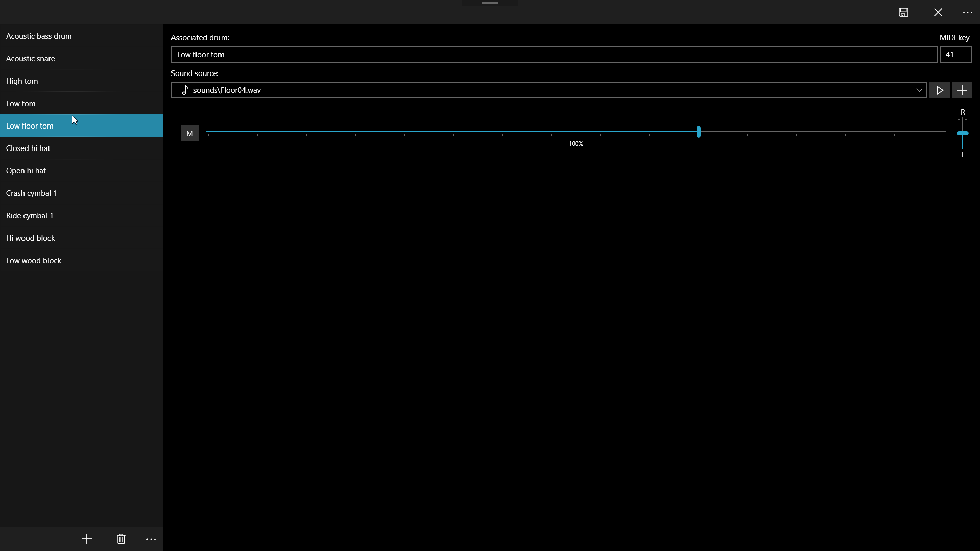Select Acoustic bass drum in list
The image size is (980, 551).
pyautogui.click(x=39, y=36)
